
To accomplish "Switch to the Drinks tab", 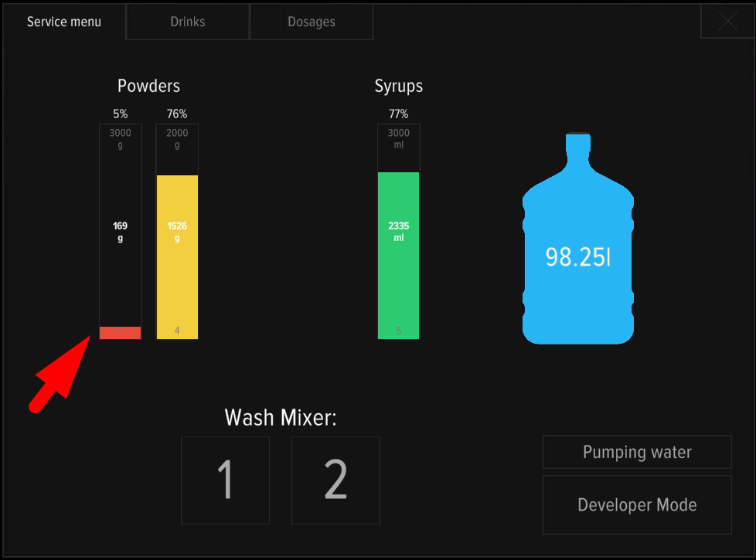I will click(188, 22).
